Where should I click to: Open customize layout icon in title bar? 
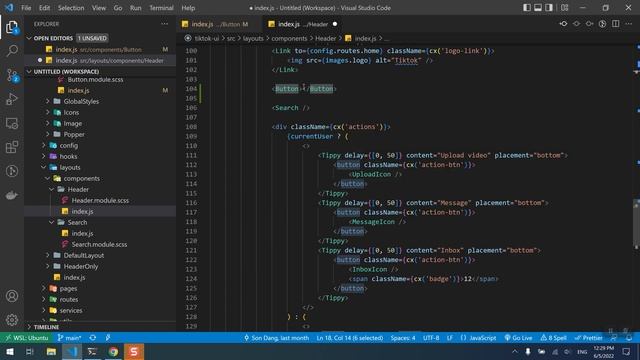tap(564, 8)
